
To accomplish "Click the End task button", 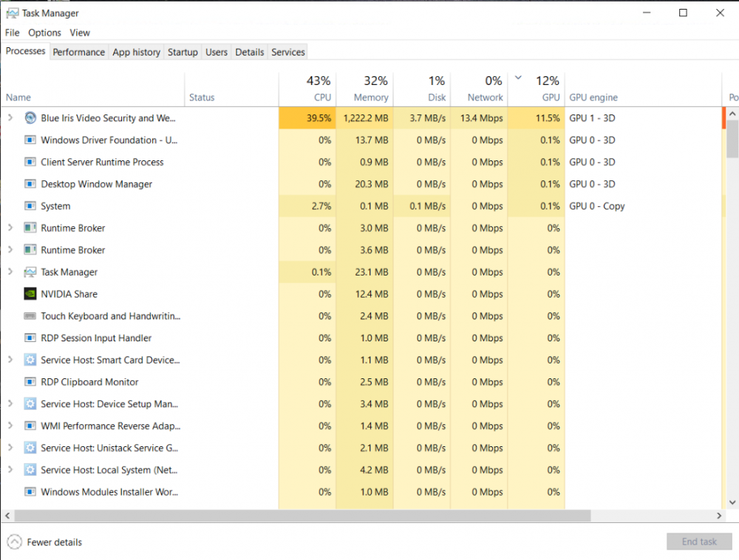I will (699, 542).
